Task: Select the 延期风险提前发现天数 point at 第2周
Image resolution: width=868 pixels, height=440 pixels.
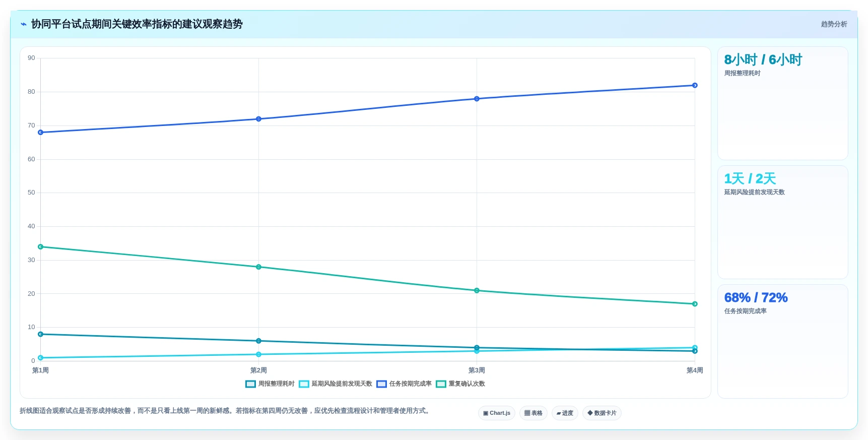Action: pyautogui.click(x=258, y=354)
